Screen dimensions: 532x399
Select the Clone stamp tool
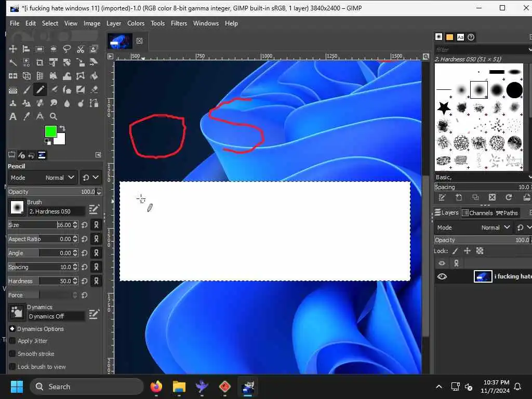pos(13,103)
